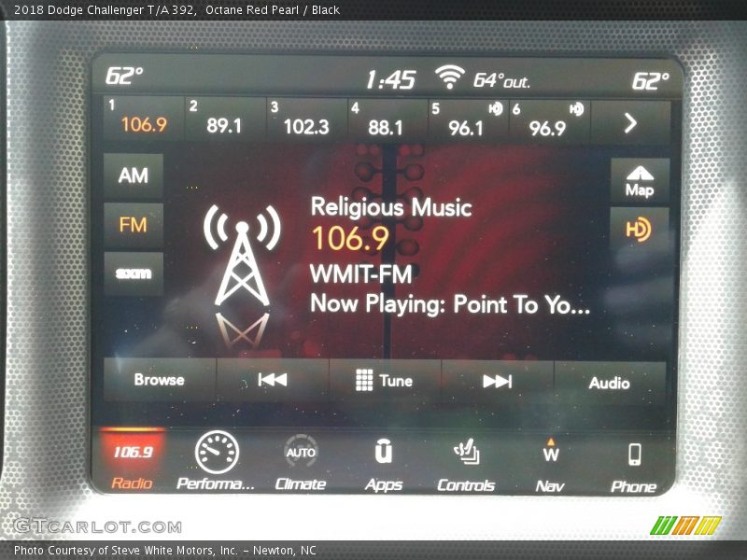Show next page of presets arrow
This screenshot has width=747, height=560.
click(x=630, y=123)
